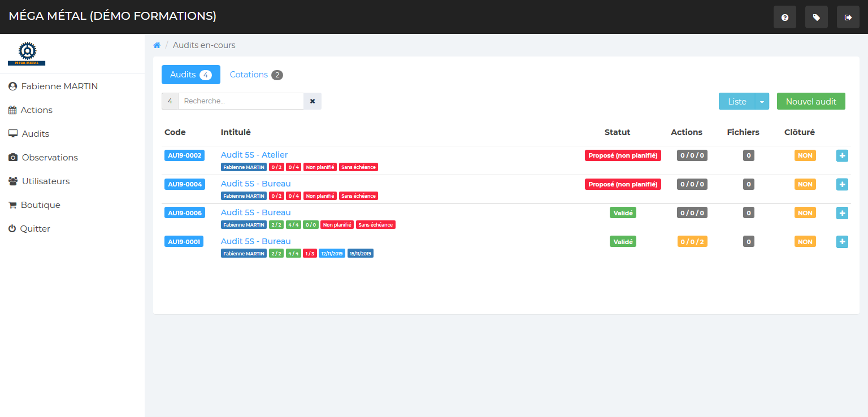Screen dimensions: 868x417
Task: Open the Audit 5S - Atelier link
Action: 254,155
